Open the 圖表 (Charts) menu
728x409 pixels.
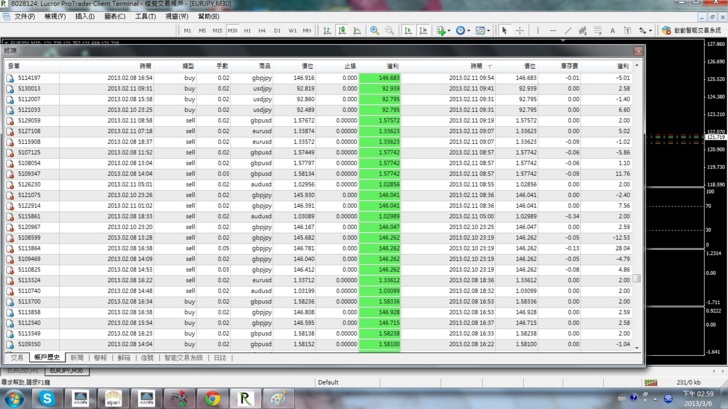(x=115, y=16)
